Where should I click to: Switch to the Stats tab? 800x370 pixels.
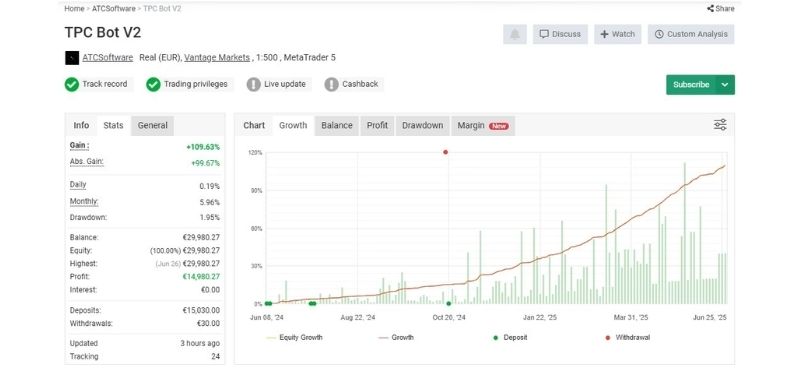(113, 126)
